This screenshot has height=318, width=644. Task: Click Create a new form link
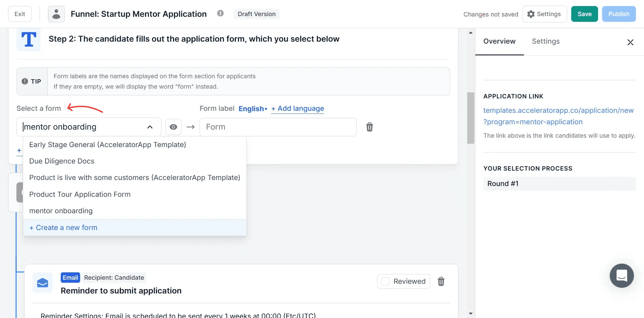point(63,228)
